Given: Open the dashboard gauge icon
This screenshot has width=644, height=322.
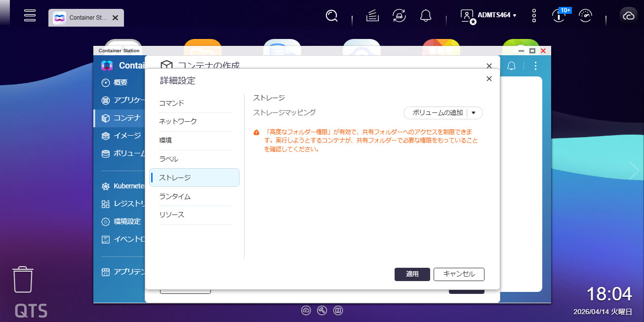Looking at the screenshot, I should point(585,16).
